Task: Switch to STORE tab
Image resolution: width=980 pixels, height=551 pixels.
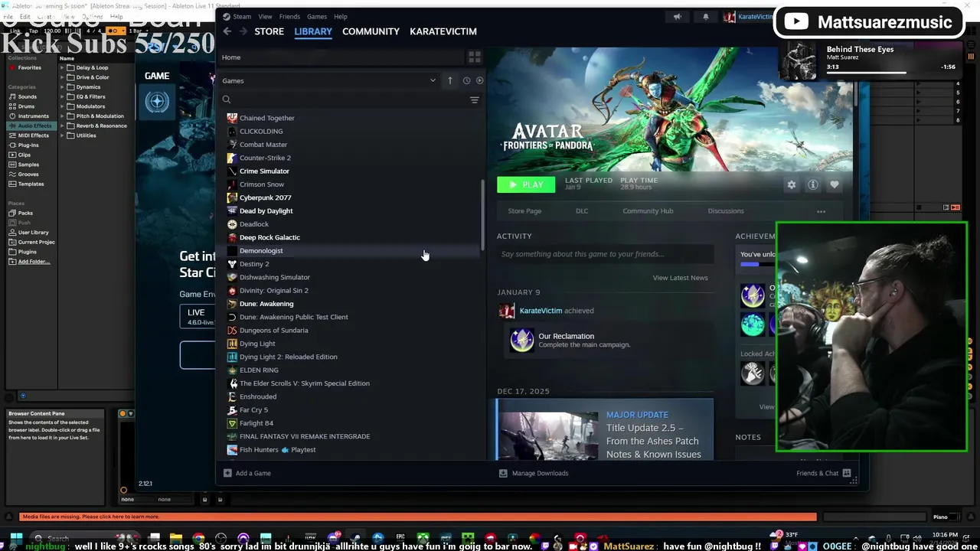Action: 269,31
